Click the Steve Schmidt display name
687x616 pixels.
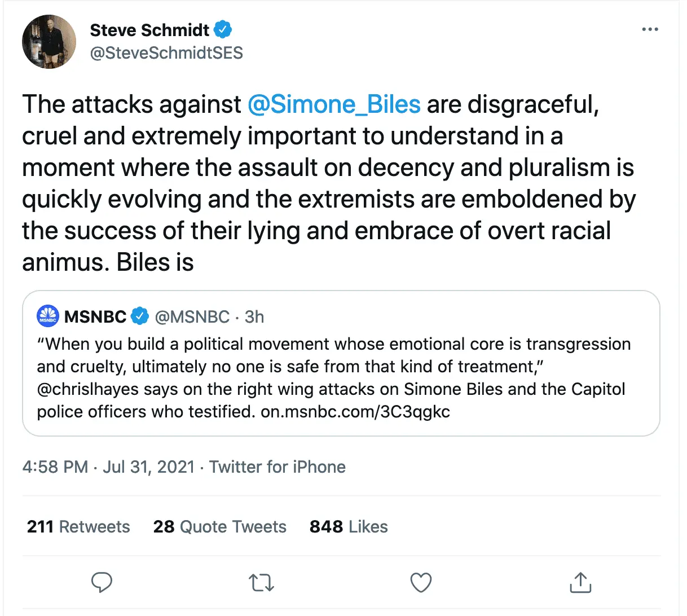149,30
